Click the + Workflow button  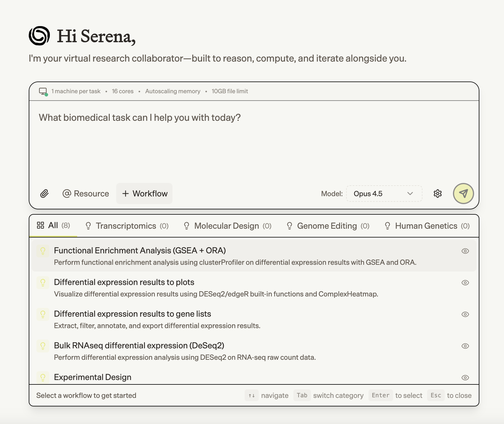tap(144, 194)
